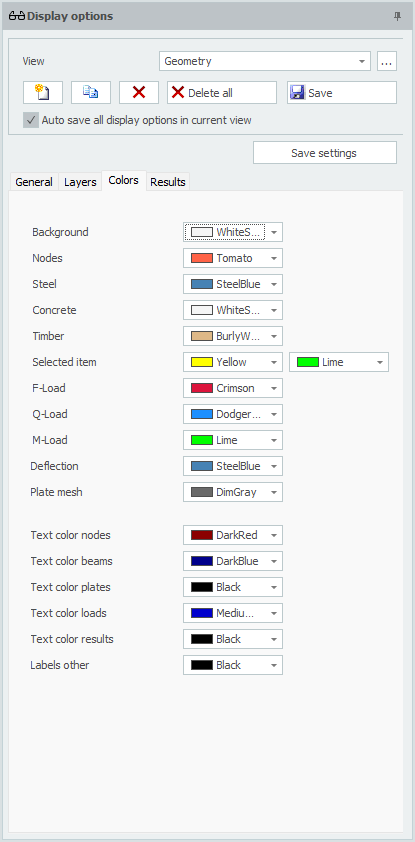Expand the Nodes color dropdown arrow
The height and width of the screenshot is (842, 415).
[x=274, y=258]
